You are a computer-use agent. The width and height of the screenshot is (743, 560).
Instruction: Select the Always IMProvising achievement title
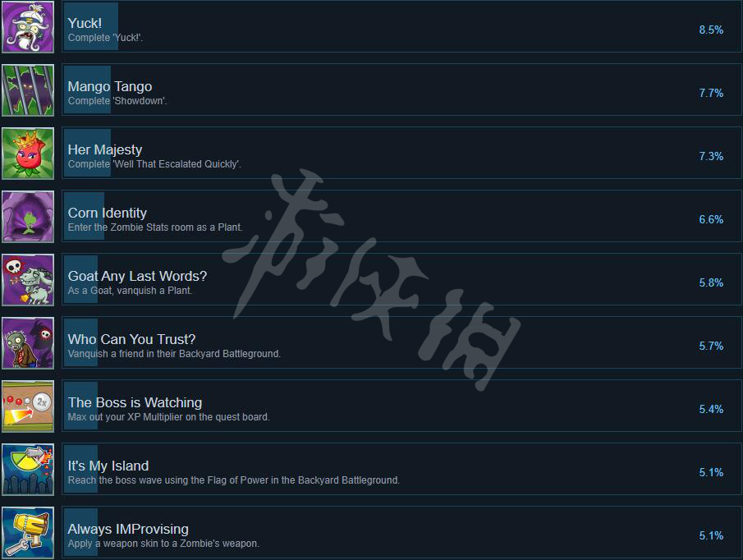(x=128, y=529)
